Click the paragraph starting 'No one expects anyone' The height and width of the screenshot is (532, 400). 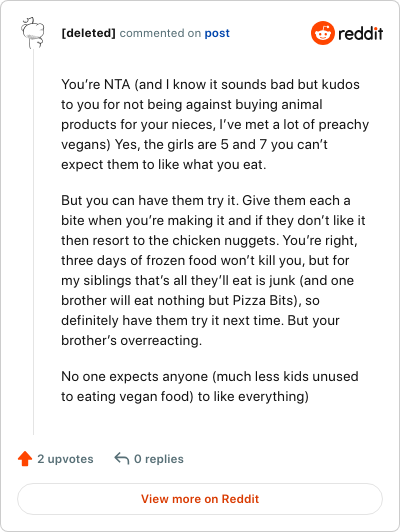click(x=210, y=386)
